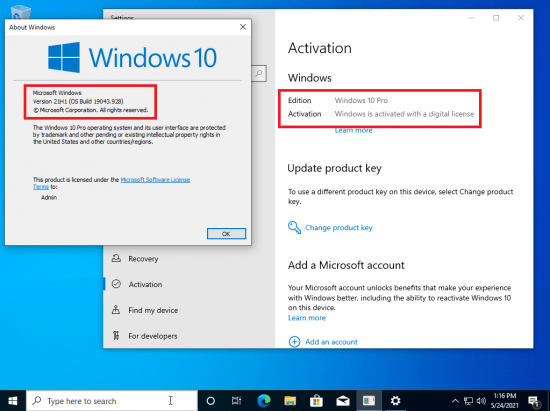Image resolution: width=550 pixels, height=411 pixels.
Task: Click the Activation page title
Action: [x=320, y=48]
